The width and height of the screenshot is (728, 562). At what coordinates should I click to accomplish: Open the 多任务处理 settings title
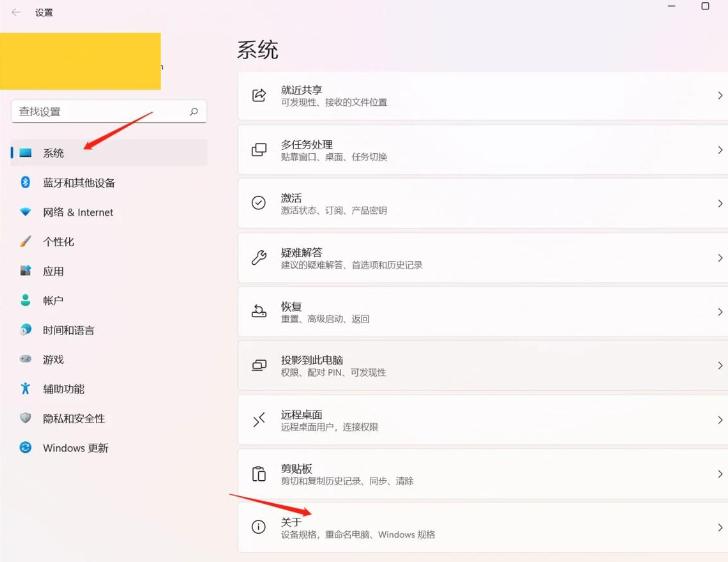click(x=306, y=144)
